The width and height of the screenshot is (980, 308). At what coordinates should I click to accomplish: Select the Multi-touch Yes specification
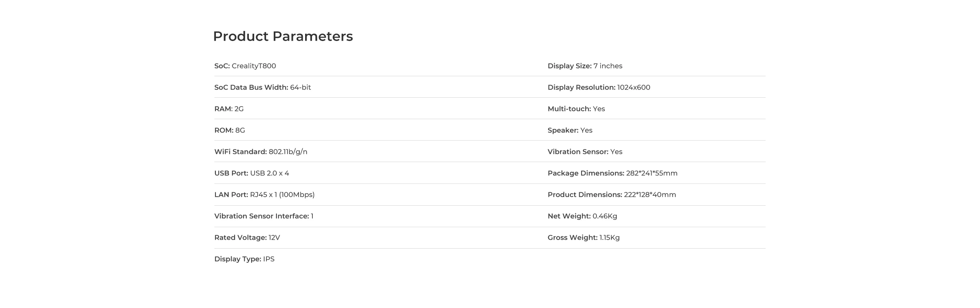[576, 109]
